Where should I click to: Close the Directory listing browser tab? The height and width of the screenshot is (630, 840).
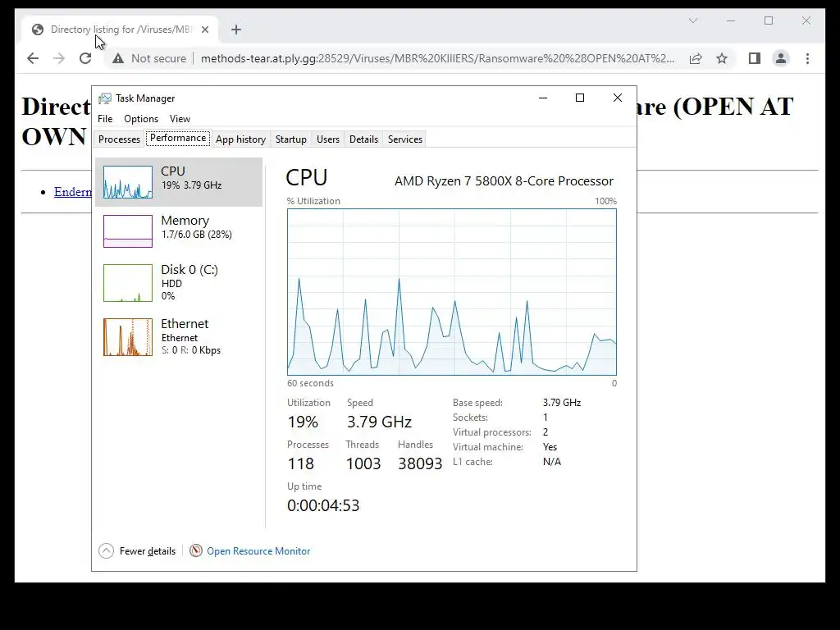tap(204, 30)
